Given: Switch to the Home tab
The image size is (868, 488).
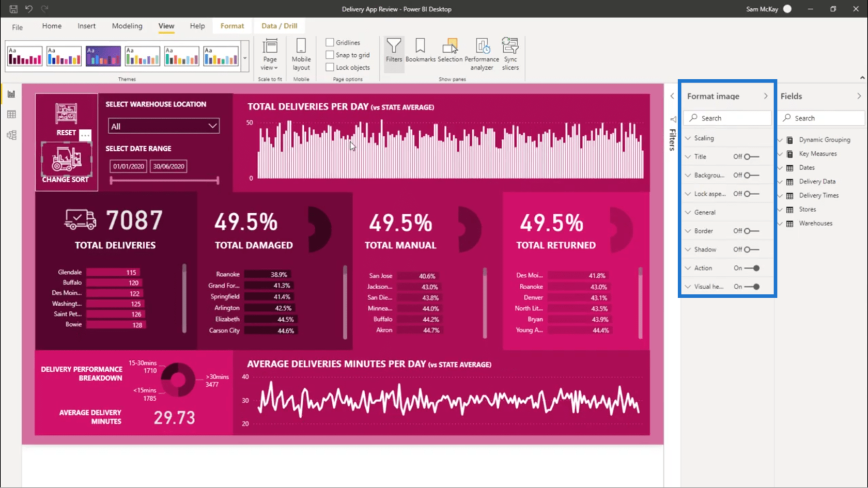Looking at the screenshot, I should pyautogui.click(x=52, y=26).
